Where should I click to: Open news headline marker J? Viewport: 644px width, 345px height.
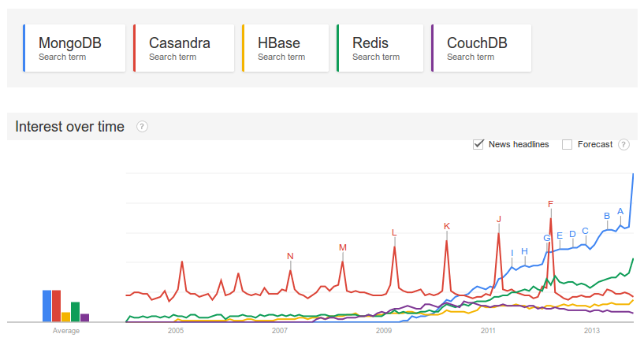tap(499, 218)
